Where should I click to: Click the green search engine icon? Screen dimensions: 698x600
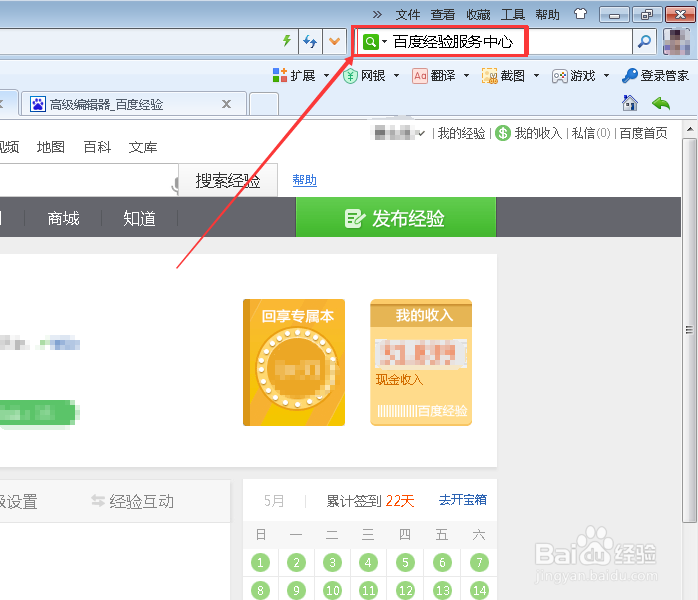click(x=370, y=42)
